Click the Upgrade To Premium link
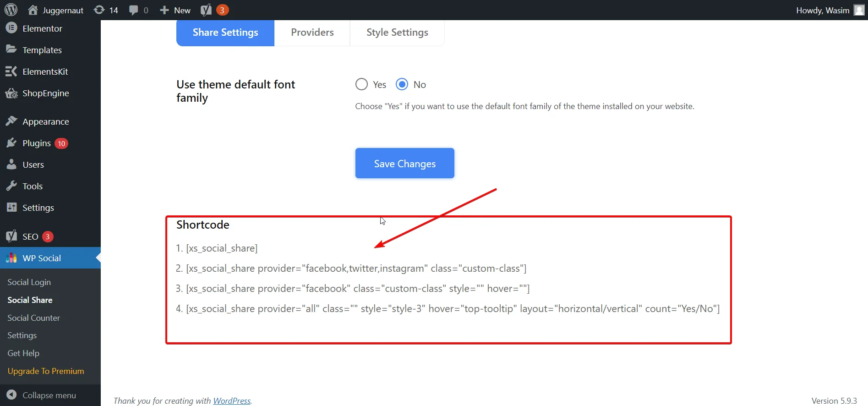This screenshot has width=868, height=406. point(46,371)
